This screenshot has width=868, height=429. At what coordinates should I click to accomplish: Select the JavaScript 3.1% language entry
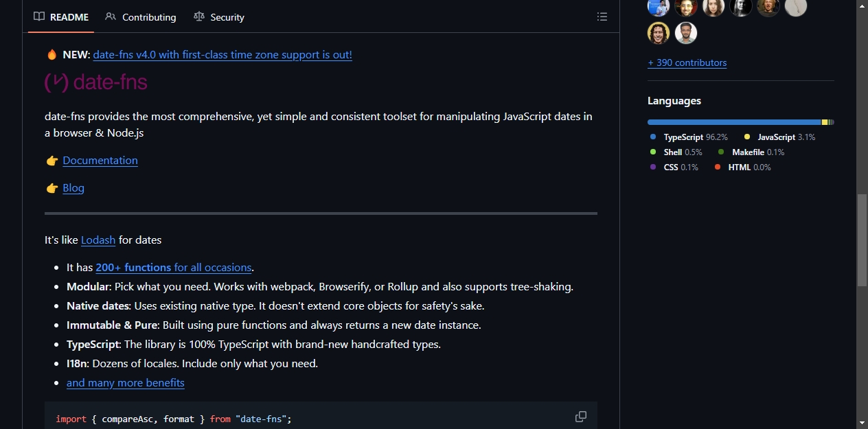780,137
